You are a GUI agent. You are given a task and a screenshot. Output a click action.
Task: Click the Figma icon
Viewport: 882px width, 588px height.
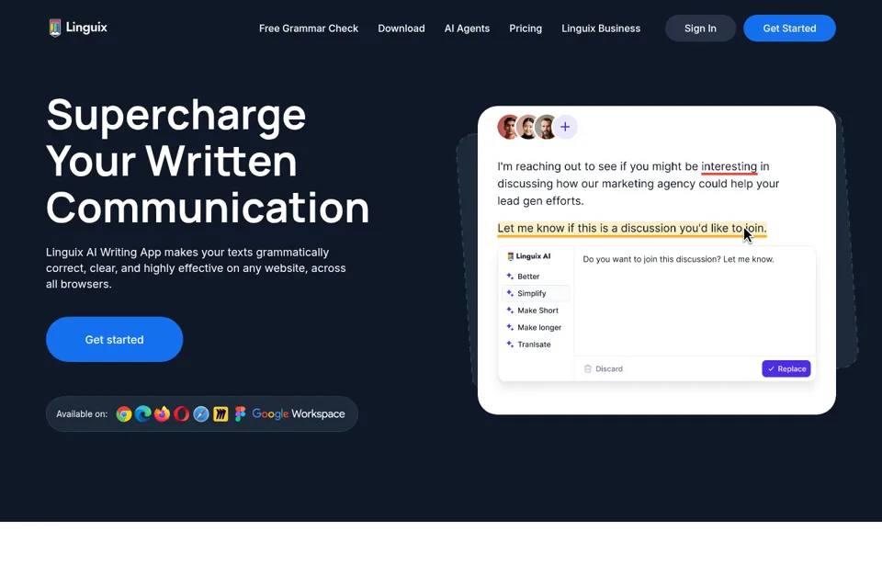point(240,414)
